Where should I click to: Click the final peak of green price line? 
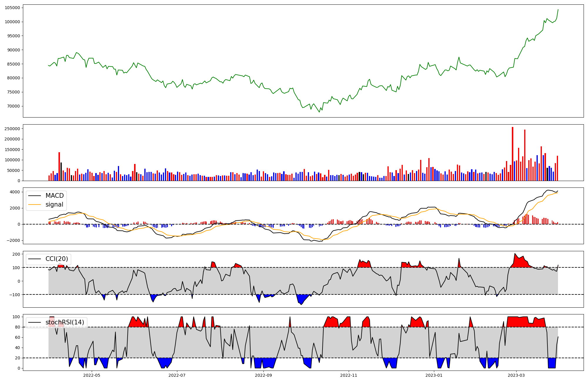(558, 9)
